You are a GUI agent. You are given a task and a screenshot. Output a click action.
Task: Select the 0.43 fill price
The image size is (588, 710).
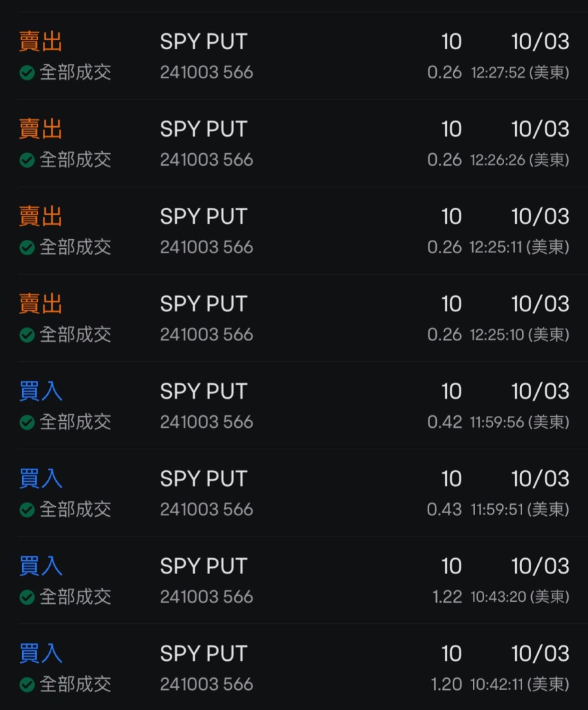click(444, 510)
